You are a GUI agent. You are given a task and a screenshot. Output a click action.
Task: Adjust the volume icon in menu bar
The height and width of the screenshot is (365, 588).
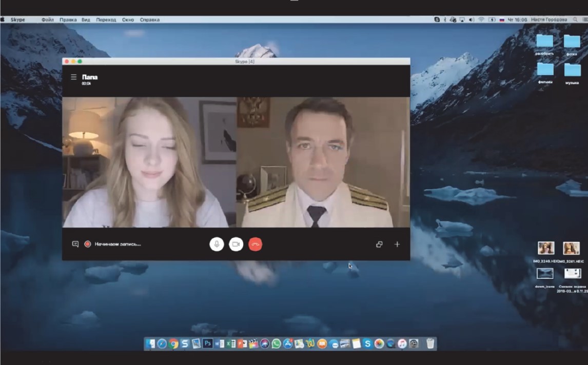coord(472,20)
